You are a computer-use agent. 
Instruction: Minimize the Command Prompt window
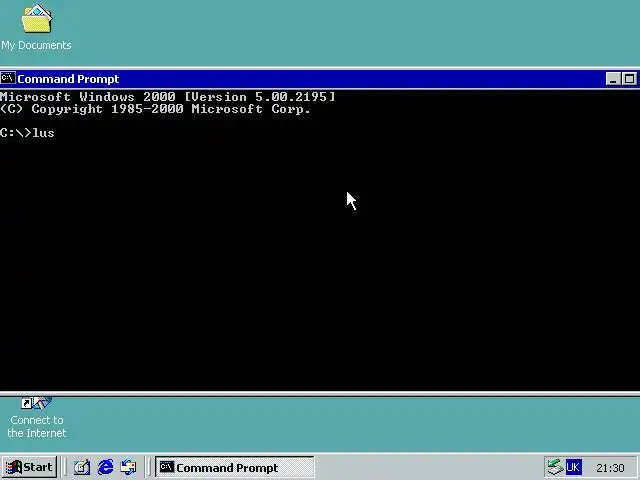point(613,78)
